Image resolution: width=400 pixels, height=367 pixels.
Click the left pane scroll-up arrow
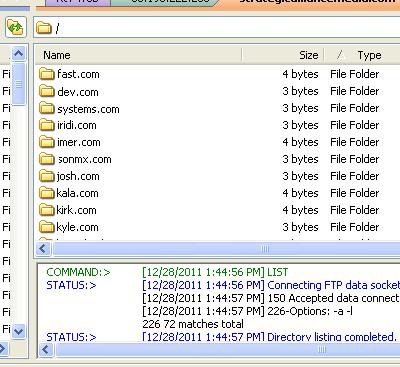(x=19, y=53)
